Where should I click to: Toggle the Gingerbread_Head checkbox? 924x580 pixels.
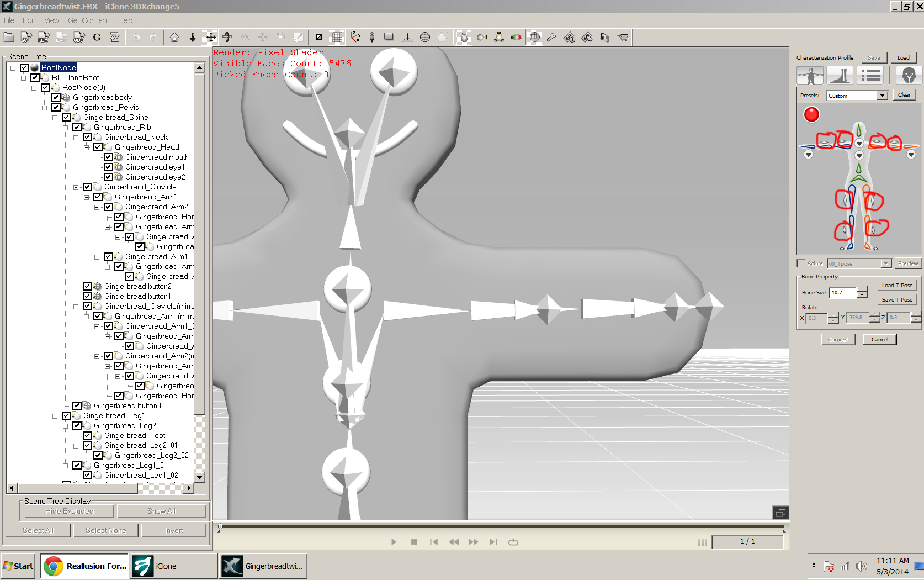coord(98,147)
